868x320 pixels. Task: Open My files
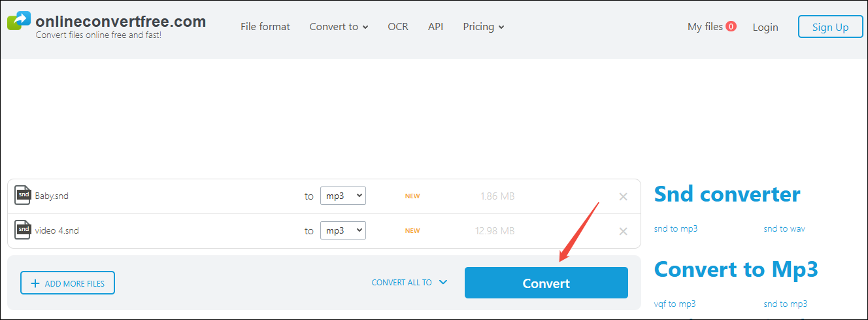click(x=705, y=27)
